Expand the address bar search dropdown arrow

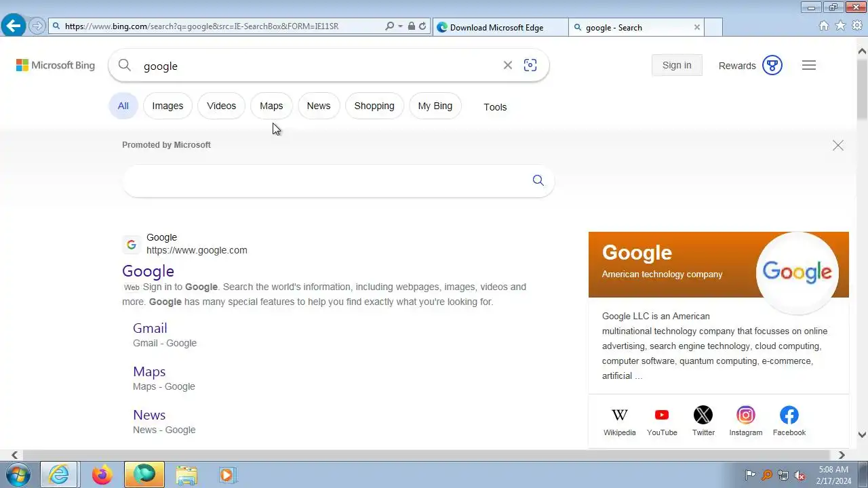[400, 26]
